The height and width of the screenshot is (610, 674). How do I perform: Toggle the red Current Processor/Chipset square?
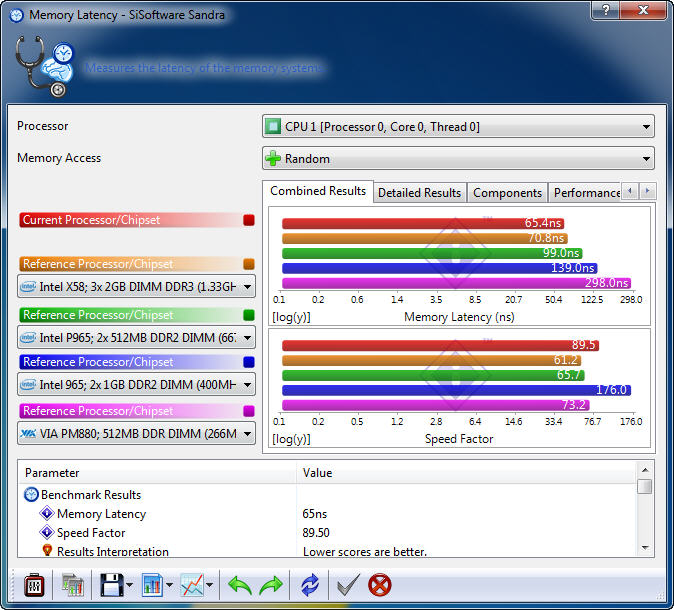pos(249,220)
